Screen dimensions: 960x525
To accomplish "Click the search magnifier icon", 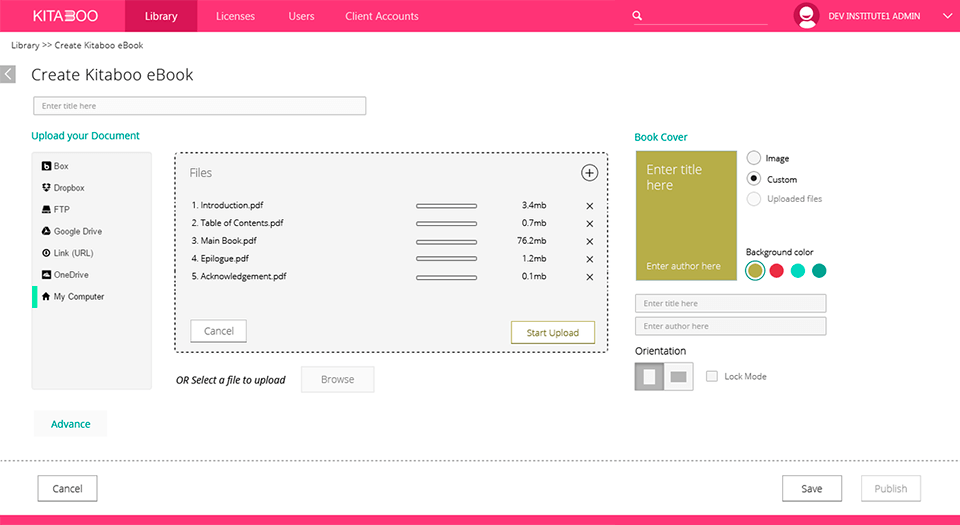I will click(637, 16).
